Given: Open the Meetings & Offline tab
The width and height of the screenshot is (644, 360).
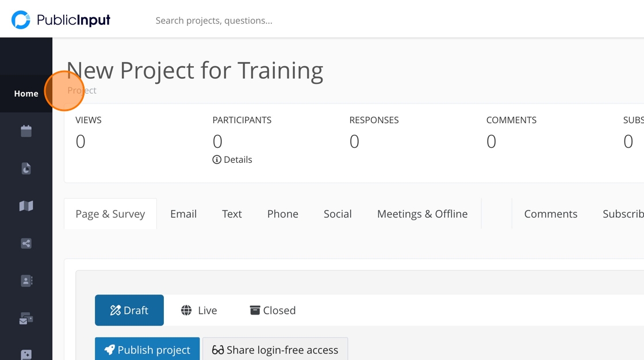Looking at the screenshot, I should [422, 214].
